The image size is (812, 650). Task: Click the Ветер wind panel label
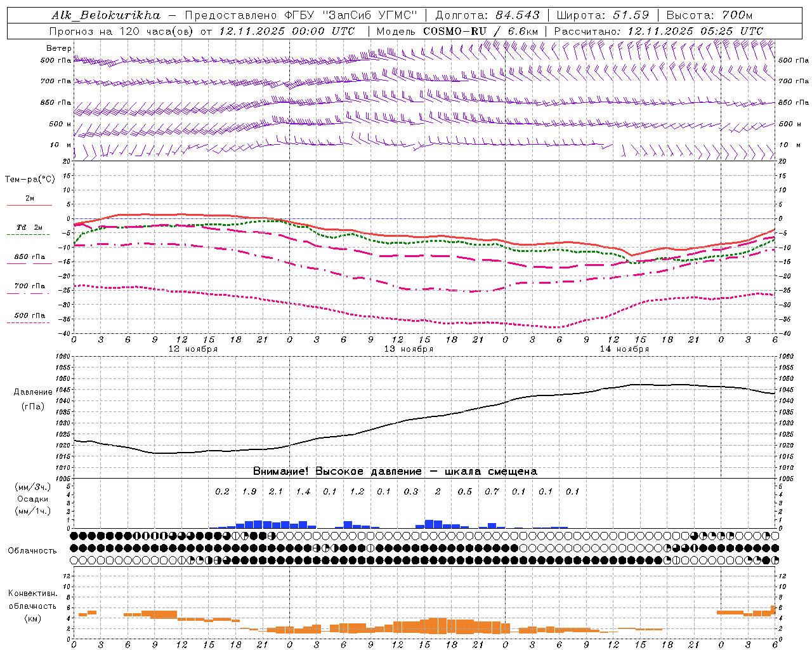pyautogui.click(x=59, y=48)
